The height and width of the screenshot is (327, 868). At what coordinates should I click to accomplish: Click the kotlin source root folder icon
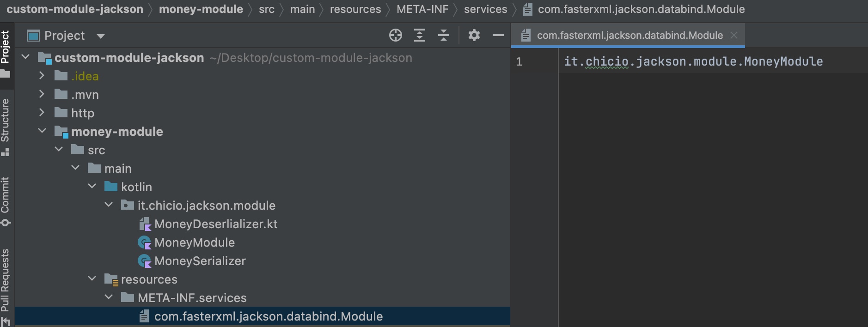111,187
